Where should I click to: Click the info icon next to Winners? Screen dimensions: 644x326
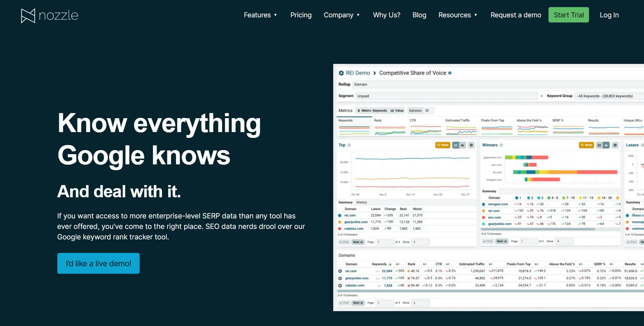(501, 145)
